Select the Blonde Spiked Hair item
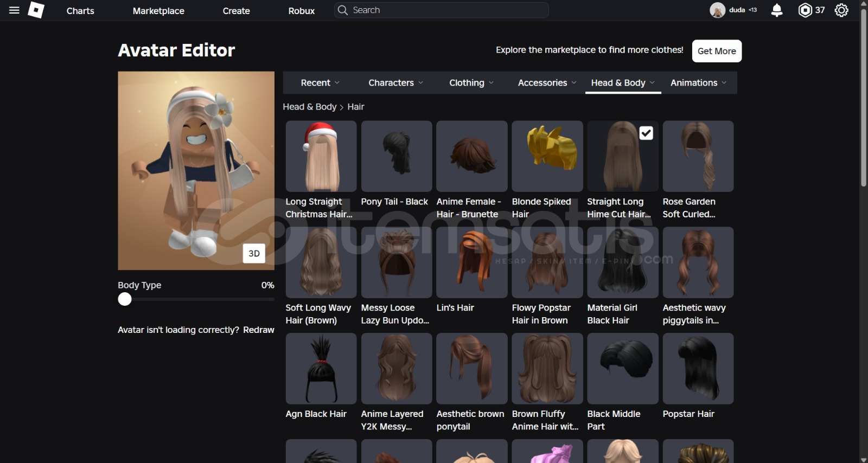This screenshot has height=463, width=868. point(547,156)
